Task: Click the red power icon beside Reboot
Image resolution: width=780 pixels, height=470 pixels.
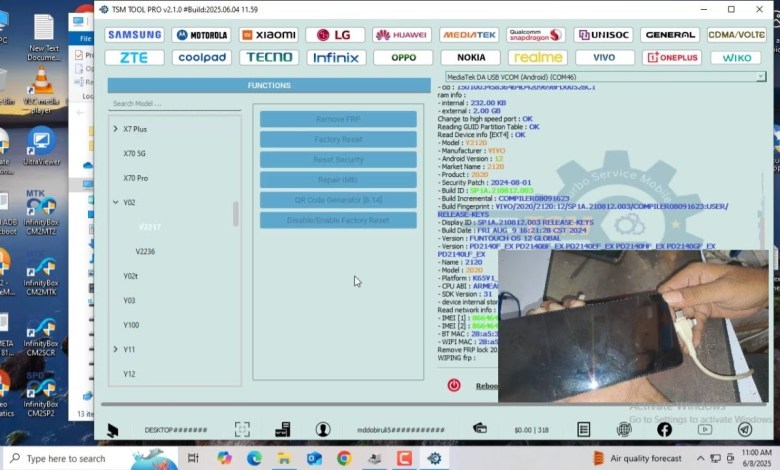Action: pyautogui.click(x=454, y=385)
